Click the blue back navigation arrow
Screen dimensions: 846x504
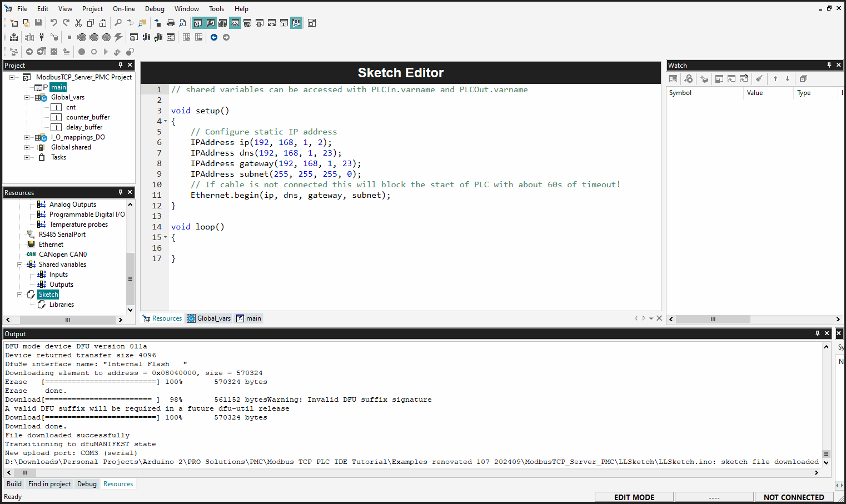214,37
